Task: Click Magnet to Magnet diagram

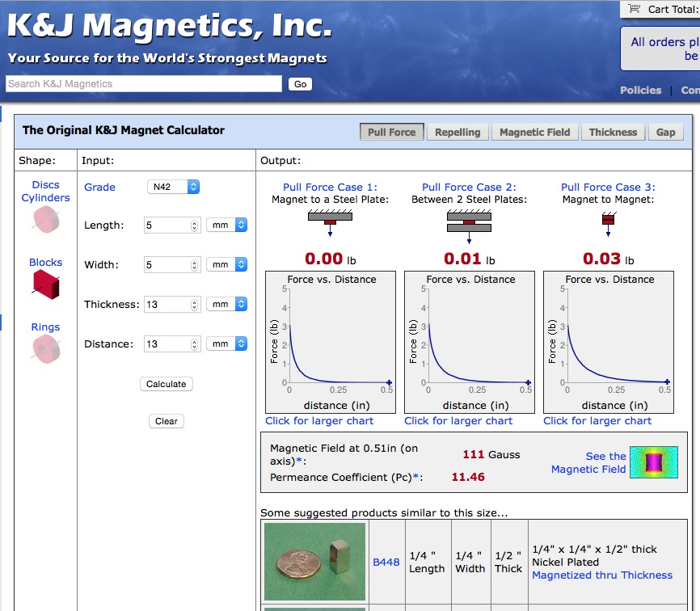Action: coord(608,224)
